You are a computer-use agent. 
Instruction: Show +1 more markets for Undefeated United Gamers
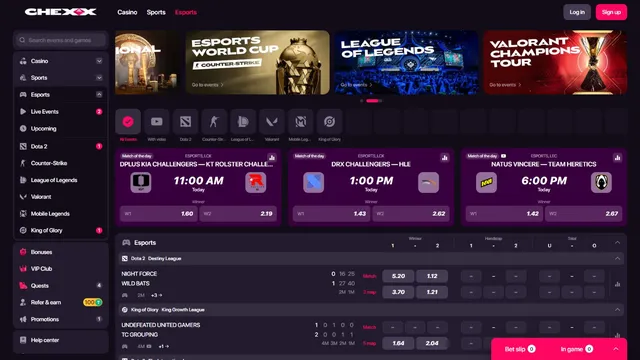coord(164,347)
